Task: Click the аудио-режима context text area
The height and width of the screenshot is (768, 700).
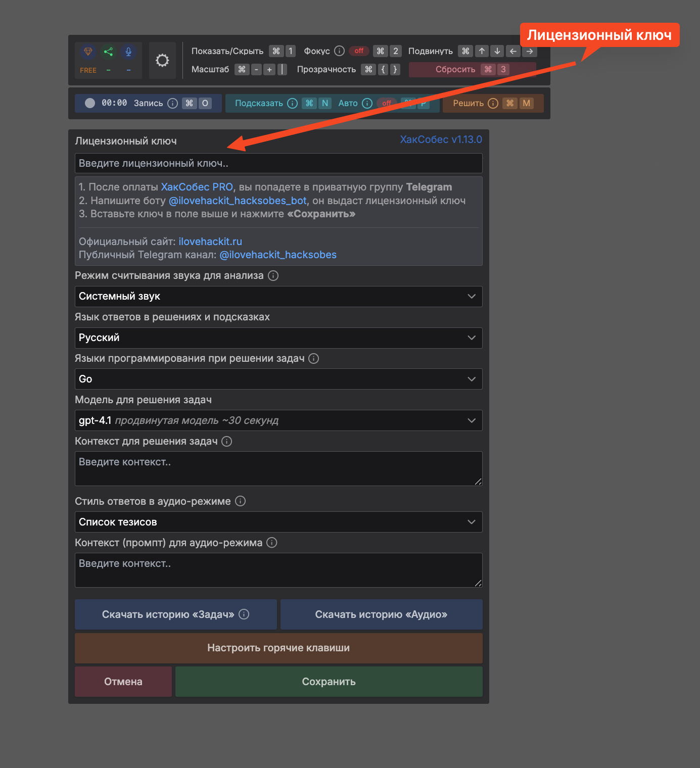Action: [x=278, y=570]
